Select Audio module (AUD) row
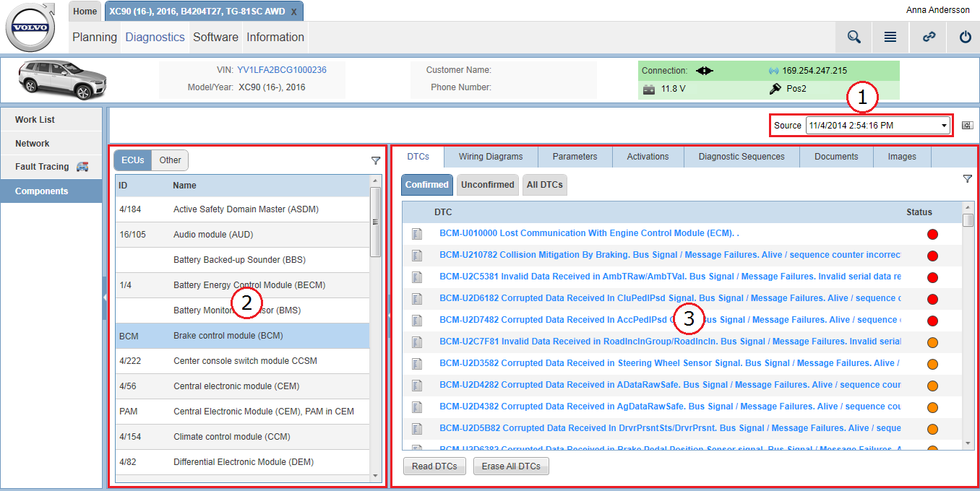The width and height of the screenshot is (980, 491). (242, 235)
